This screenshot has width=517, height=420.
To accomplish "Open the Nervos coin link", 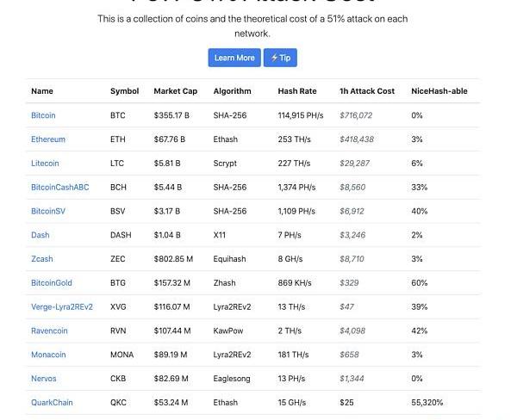I will tap(44, 378).
